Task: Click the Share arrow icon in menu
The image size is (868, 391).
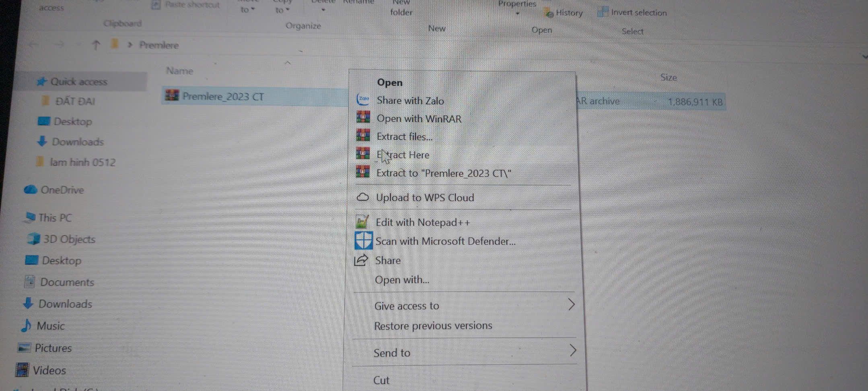Action: pyautogui.click(x=361, y=260)
